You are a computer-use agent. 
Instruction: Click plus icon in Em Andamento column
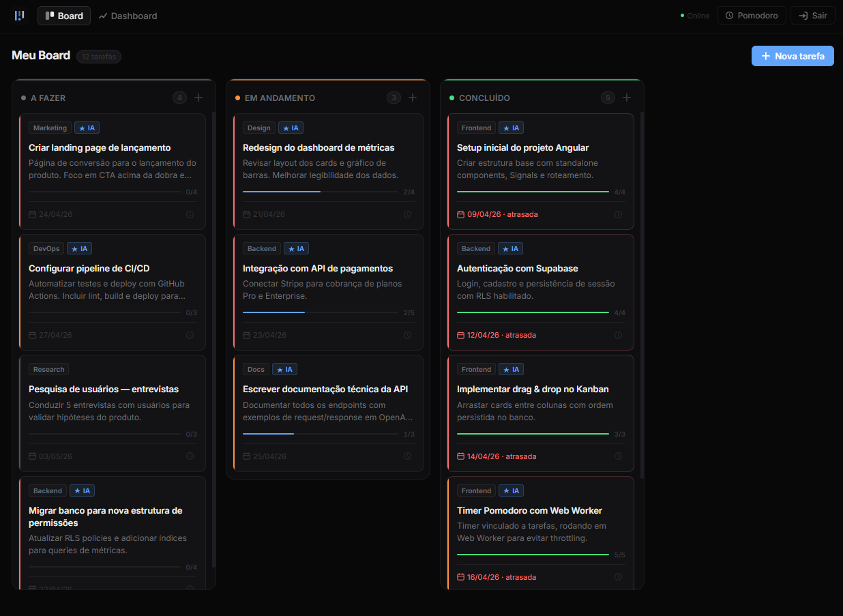pos(413,98)
